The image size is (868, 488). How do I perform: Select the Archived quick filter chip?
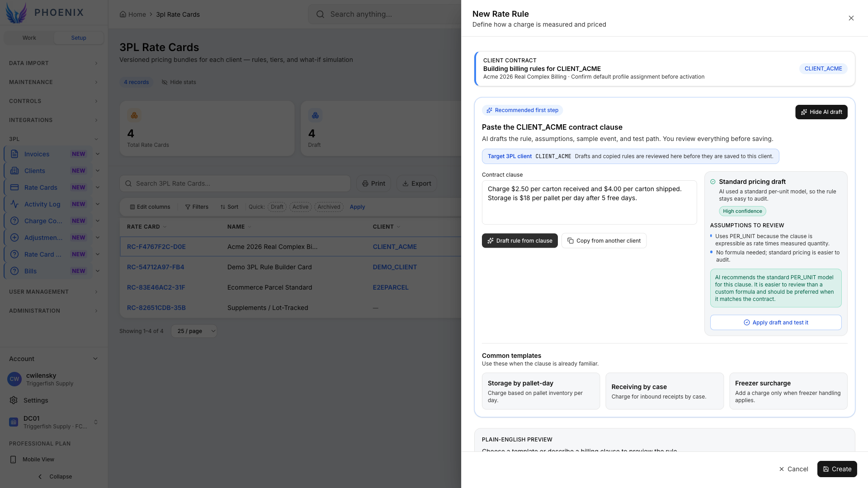click(x=329, y=207)
